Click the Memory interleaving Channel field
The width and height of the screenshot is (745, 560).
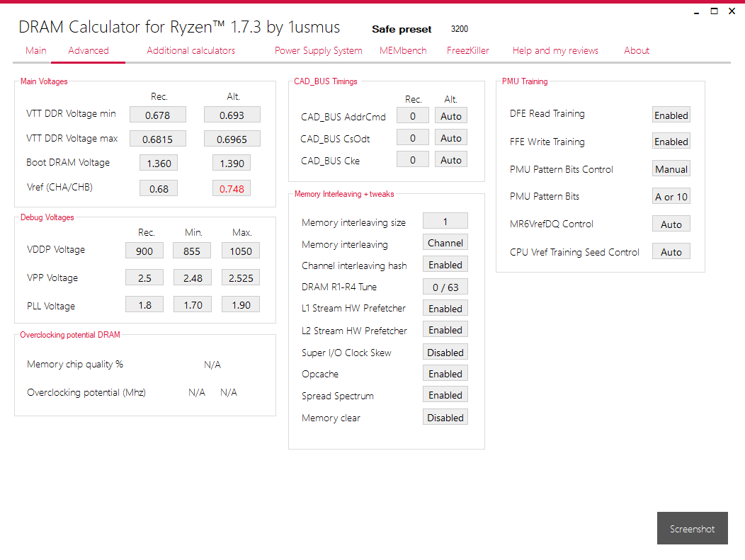coord(445,243)
